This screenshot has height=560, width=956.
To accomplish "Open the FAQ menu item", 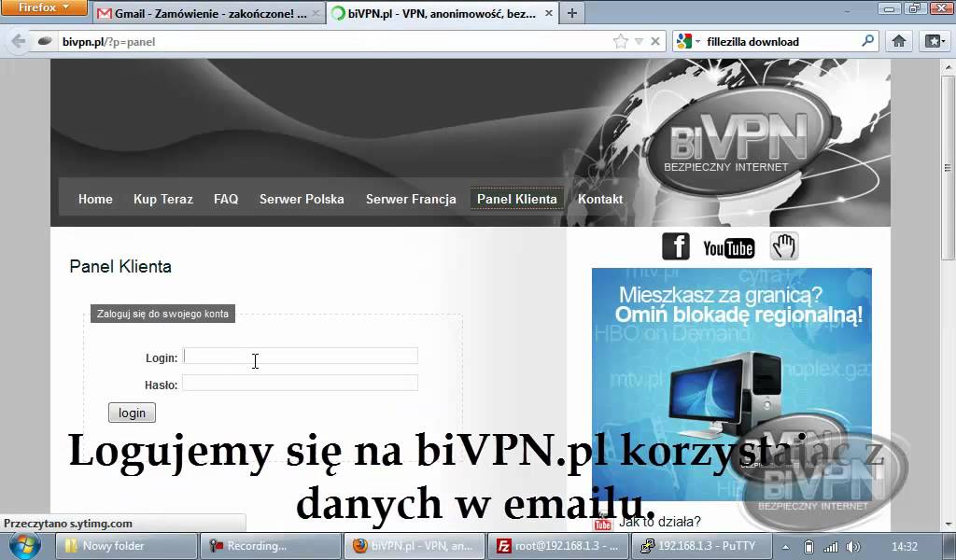I will pos(226,199).
